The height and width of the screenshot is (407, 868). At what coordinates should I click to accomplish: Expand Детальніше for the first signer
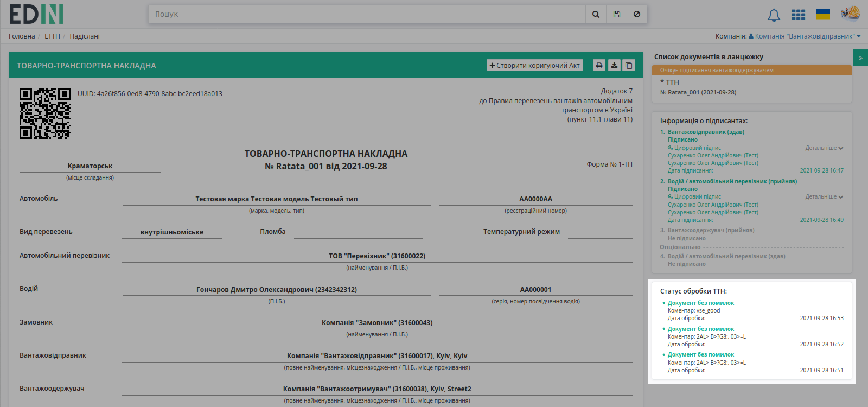[824, 148]
